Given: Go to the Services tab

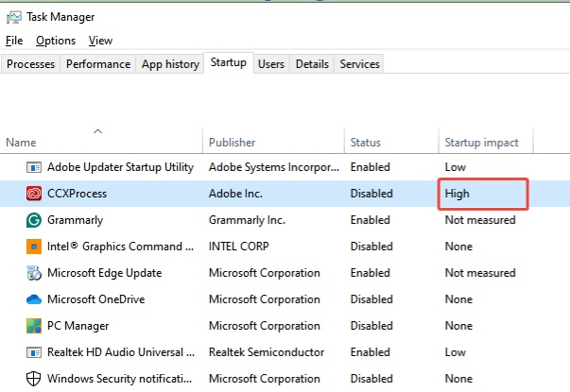Looking at the screenshot, I should point(359,64).
